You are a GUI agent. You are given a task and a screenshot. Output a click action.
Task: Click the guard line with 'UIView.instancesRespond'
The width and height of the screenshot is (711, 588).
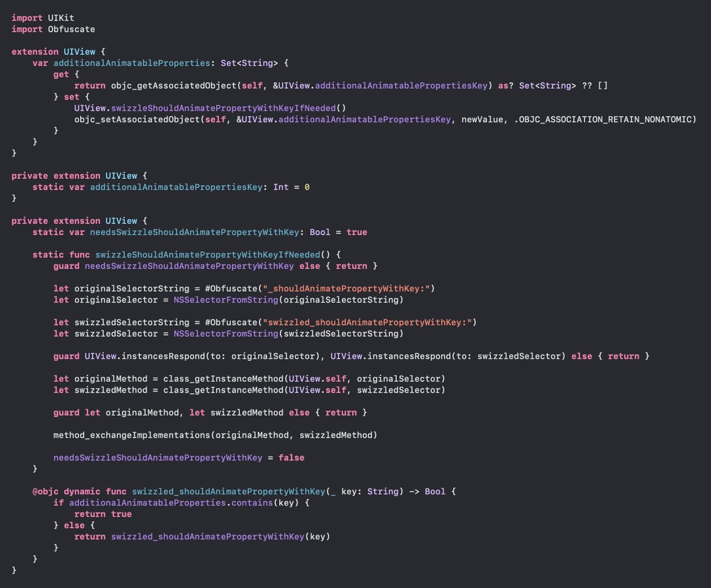[x=352, y=356]
